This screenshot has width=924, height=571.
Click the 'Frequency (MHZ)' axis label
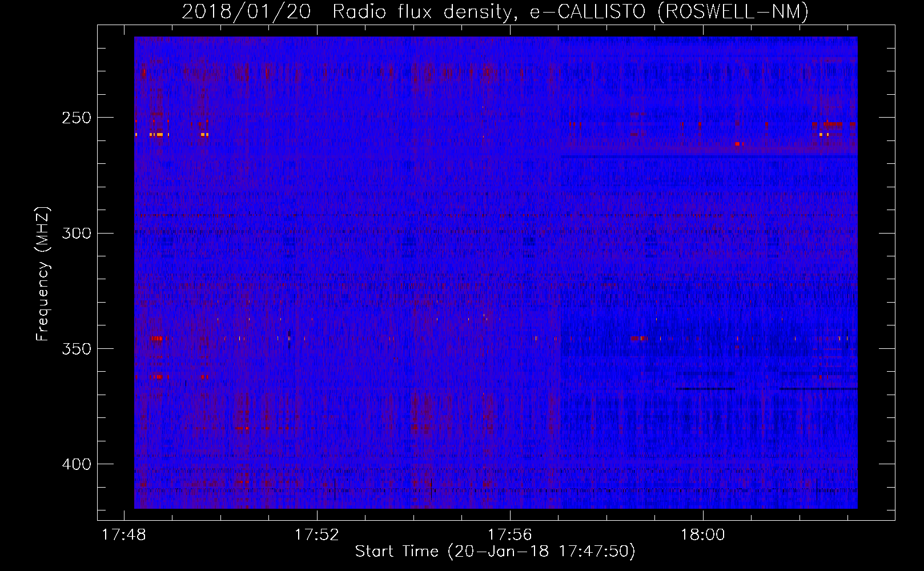click(43, 274)
